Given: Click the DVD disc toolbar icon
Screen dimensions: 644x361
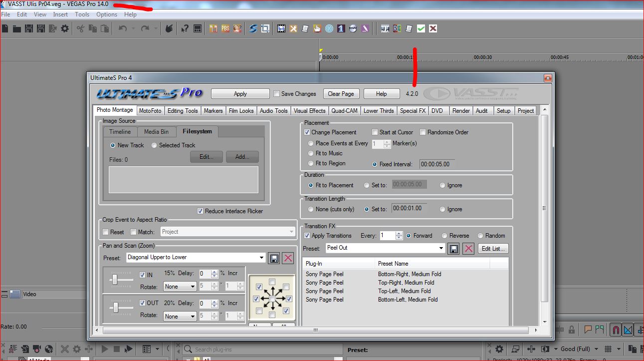Looking at the screenshot, I should [x=353, y=28].
